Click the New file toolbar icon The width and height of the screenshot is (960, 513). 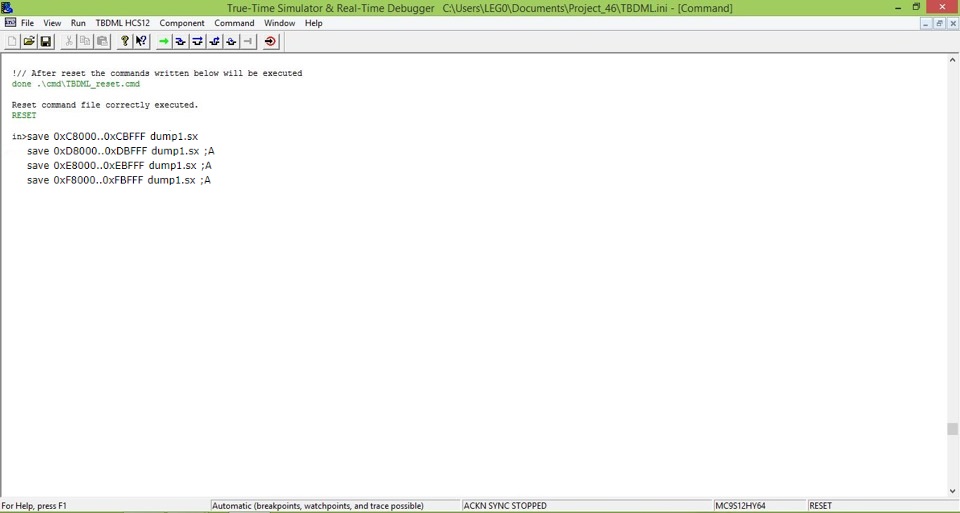[x=12, y=41]
